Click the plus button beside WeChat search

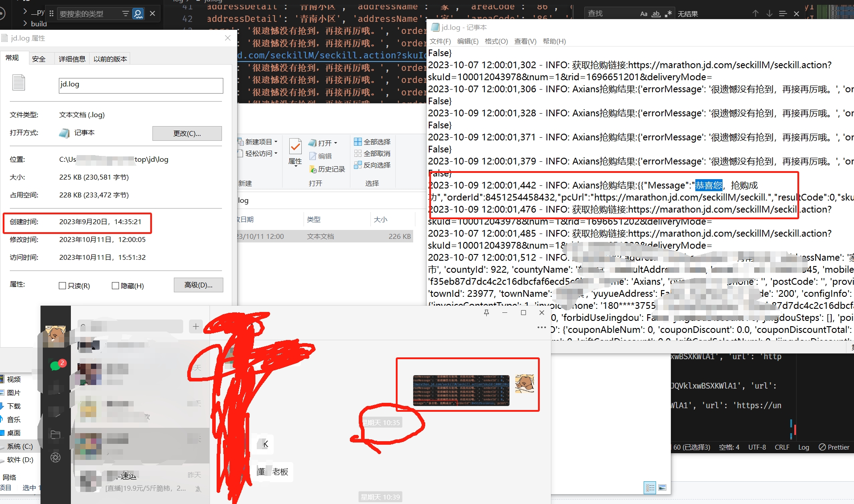pos(196,327)
